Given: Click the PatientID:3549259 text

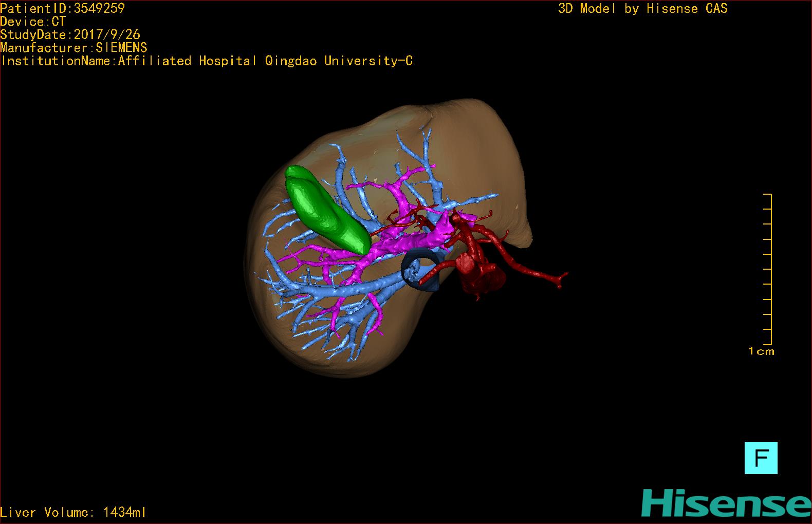Looking at the screenshot, I should pyautogui.click(x=63, y=8).
